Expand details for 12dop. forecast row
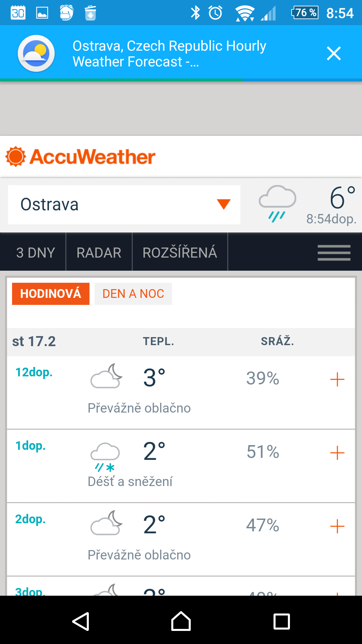Image resolution: width=362 pixels, height=644 pixels. pyautogui.click(x=337, y=379)
